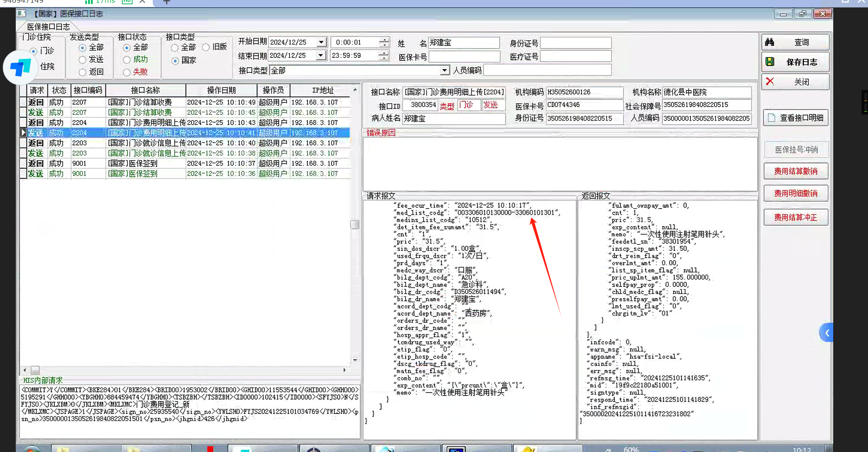The height and width of the screenshot is (452, 868).
Task: Click the log table's horizontal scroll-left arrow
Action: (25, 370)
